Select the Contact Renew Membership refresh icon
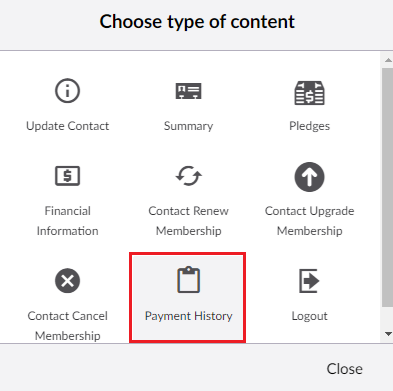393x391 pixels. tap(189, 176)
